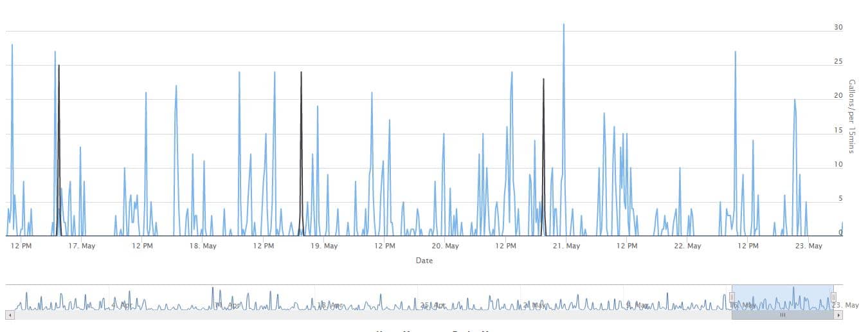Click the "Date" x-axis title
Viewport: 868px width, 332px height.
click(424, 261)
